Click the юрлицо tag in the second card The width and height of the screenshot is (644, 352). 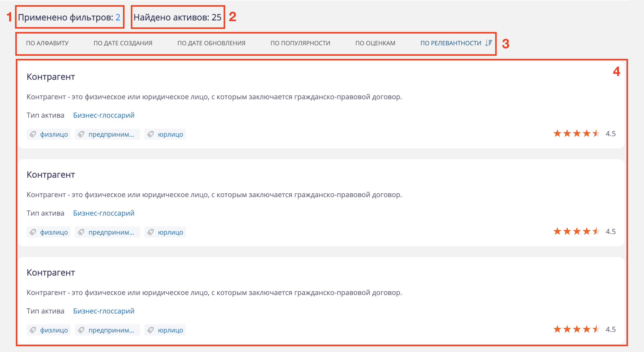(x=170, y=232)
